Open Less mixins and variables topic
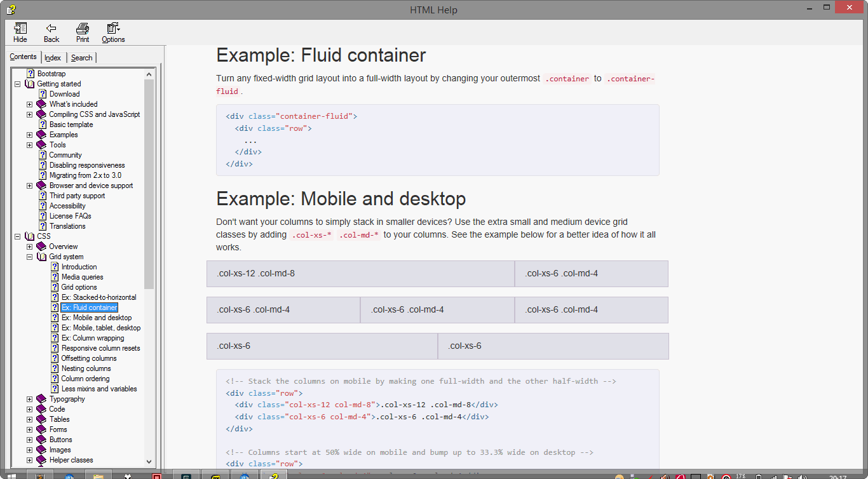The width and height of the screenshot is (868, 479). point(99,389)
